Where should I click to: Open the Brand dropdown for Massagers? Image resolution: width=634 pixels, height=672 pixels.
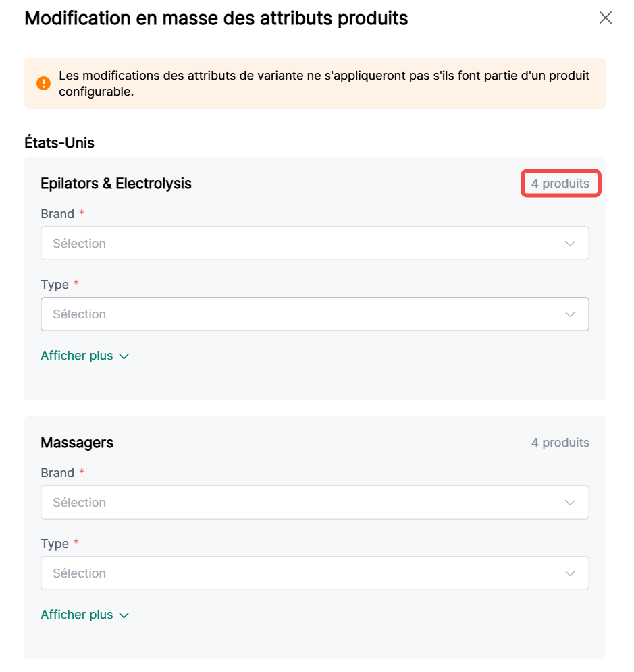pyautogui.click(x=315, y=503)
